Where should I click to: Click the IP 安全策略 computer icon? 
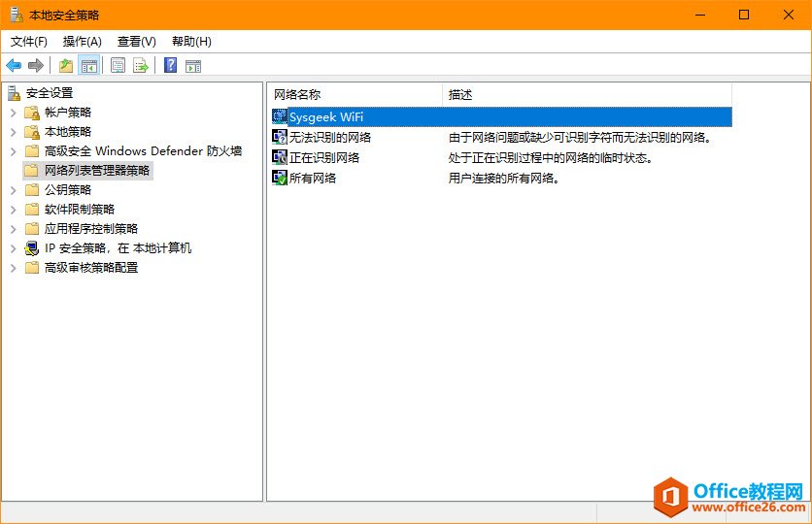32,248
